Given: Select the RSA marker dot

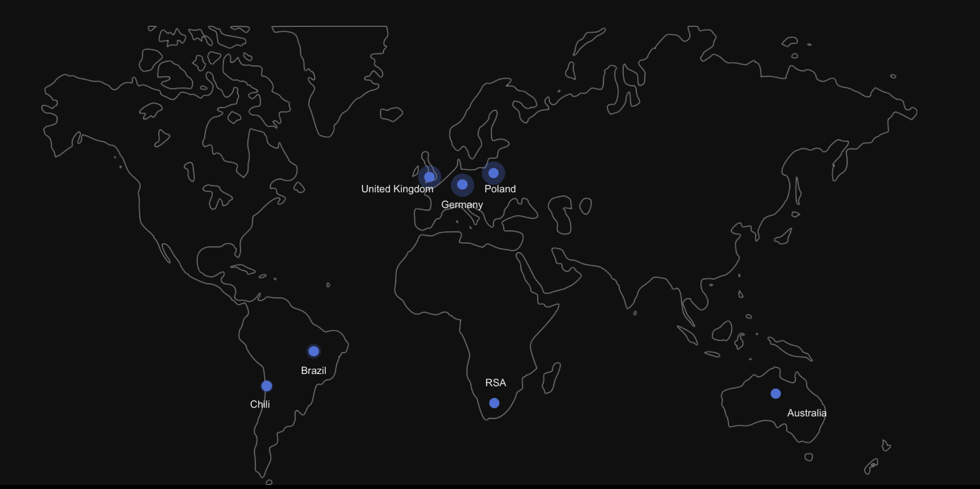Looking at the screenshot, I should click(x=494, y=403).
